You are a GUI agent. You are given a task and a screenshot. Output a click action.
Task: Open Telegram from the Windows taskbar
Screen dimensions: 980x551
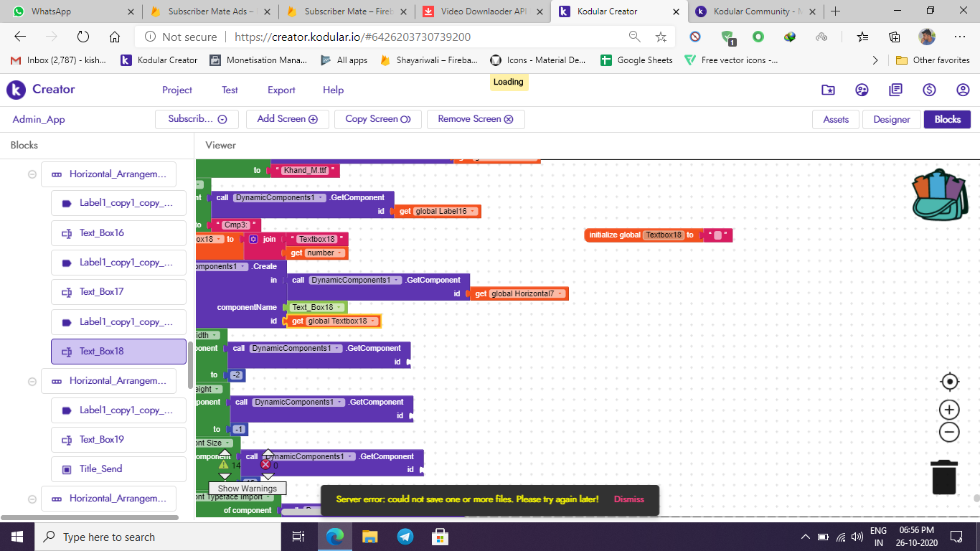(405, 537)
